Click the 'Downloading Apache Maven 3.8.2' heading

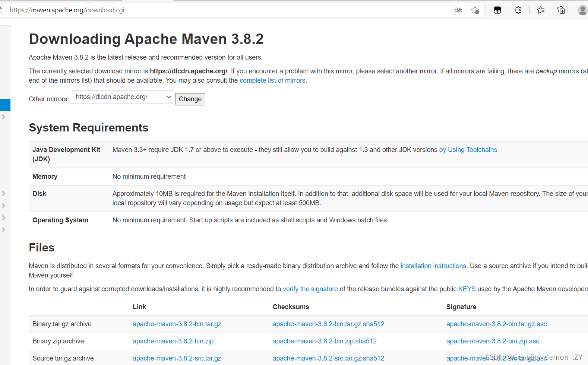click(x=146, y=39)
